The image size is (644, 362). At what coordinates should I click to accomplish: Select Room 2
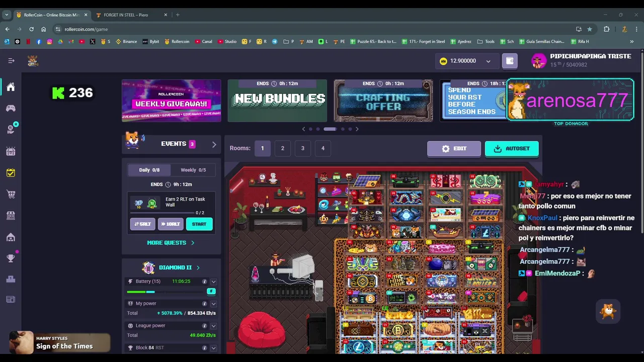pos(282,148)
